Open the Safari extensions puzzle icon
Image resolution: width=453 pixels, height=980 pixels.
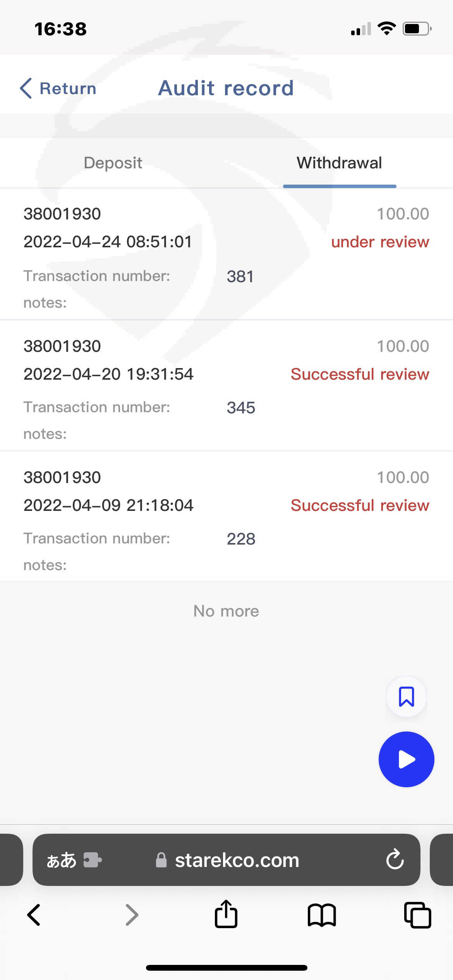pyautogui.click(x=93, y=860)
